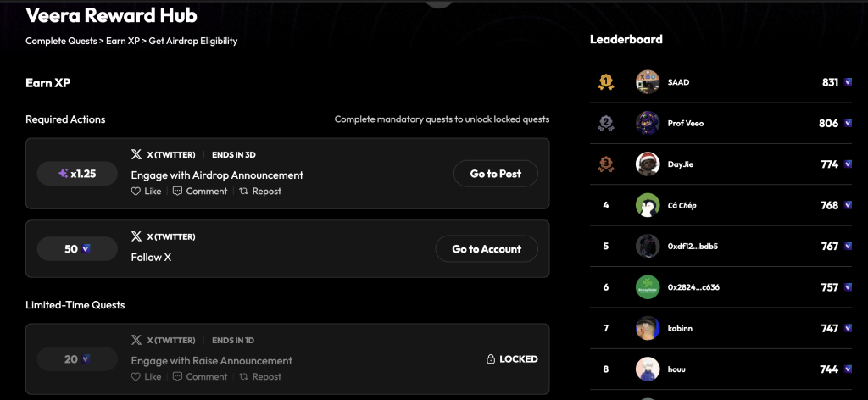Open Prof Veeo's leaderboard avatar
The height and width of the screenshot is (400, 868).
click(x=648, y=123)
